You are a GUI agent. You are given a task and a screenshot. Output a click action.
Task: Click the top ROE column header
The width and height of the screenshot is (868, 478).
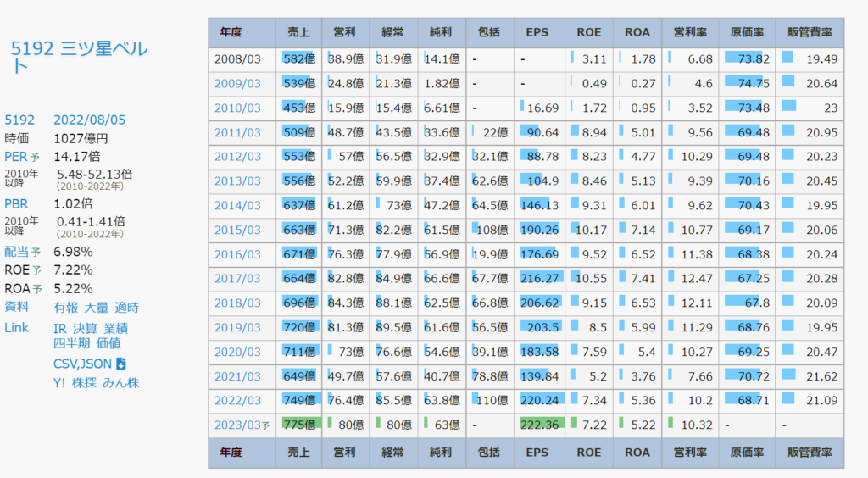589,33
